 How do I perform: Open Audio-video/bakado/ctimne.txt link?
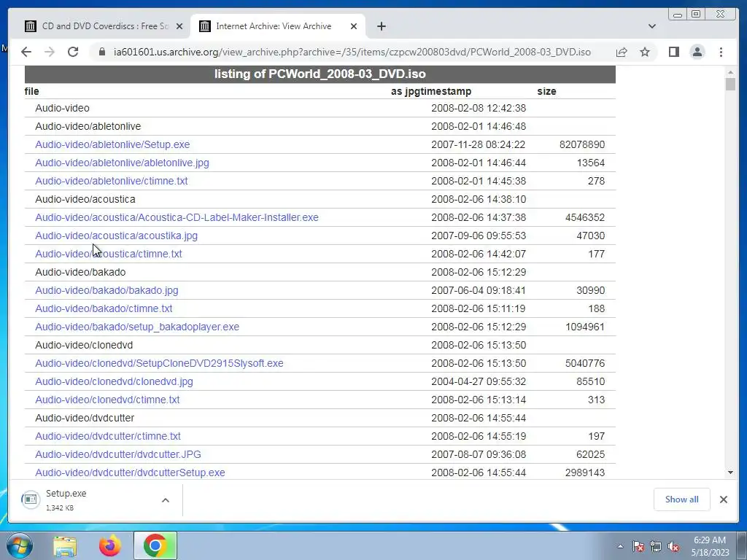click(x=104, y=308)
